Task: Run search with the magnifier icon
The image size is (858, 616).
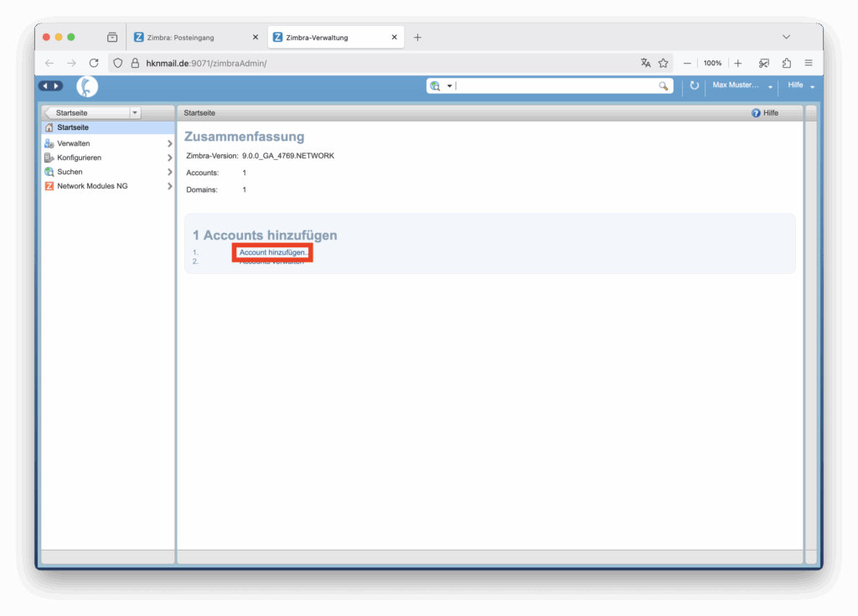Action: [x=664, y=86]
